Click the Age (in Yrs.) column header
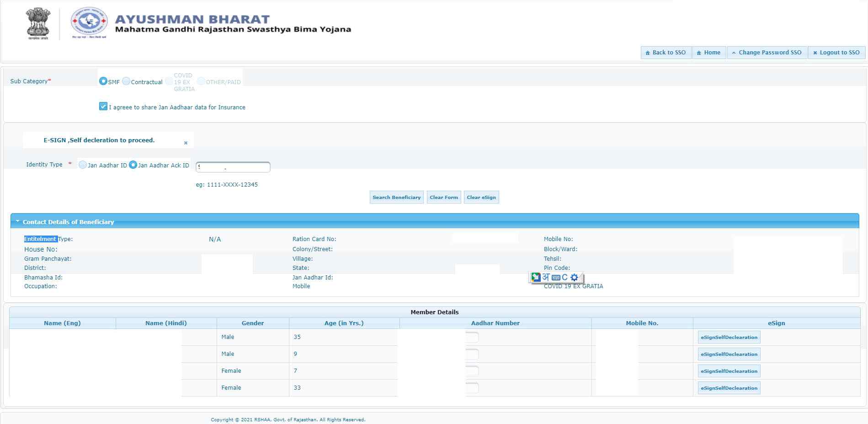 (x=344, y=323)
